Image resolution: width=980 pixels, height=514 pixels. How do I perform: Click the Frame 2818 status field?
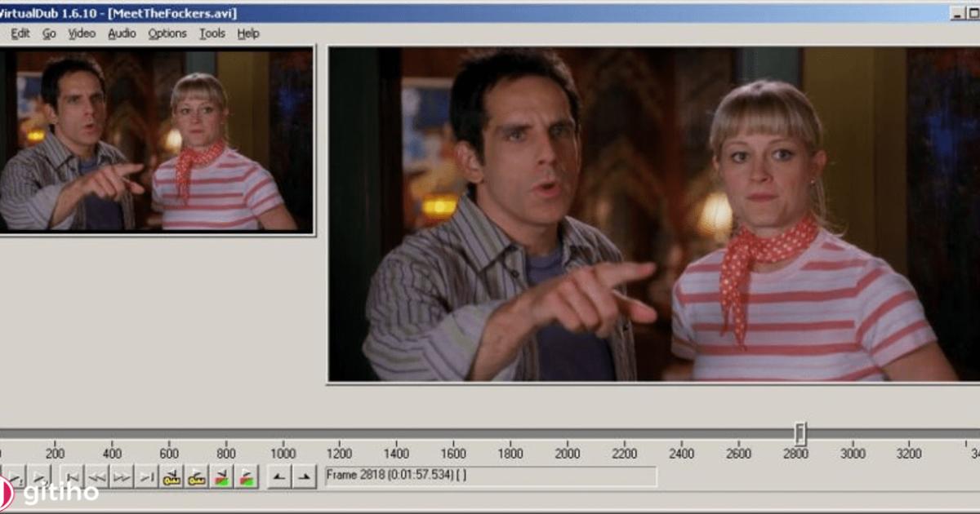(490, 476)
